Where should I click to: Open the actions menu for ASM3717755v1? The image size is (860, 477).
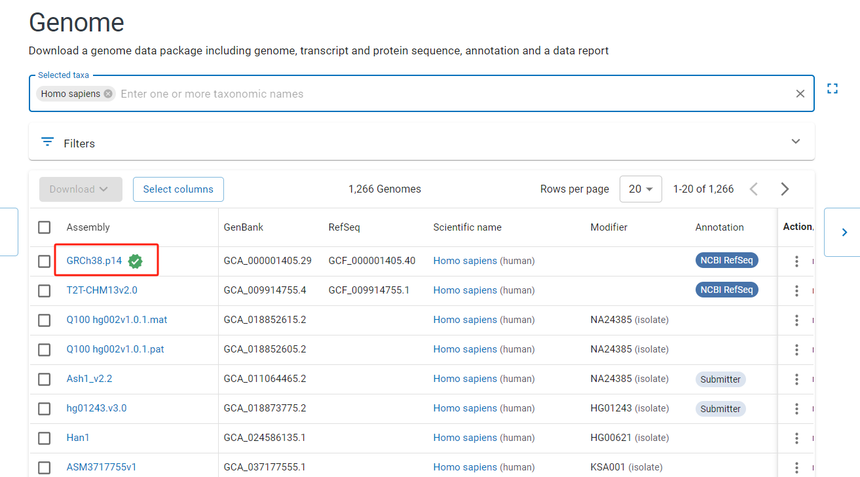coord(796,468)
